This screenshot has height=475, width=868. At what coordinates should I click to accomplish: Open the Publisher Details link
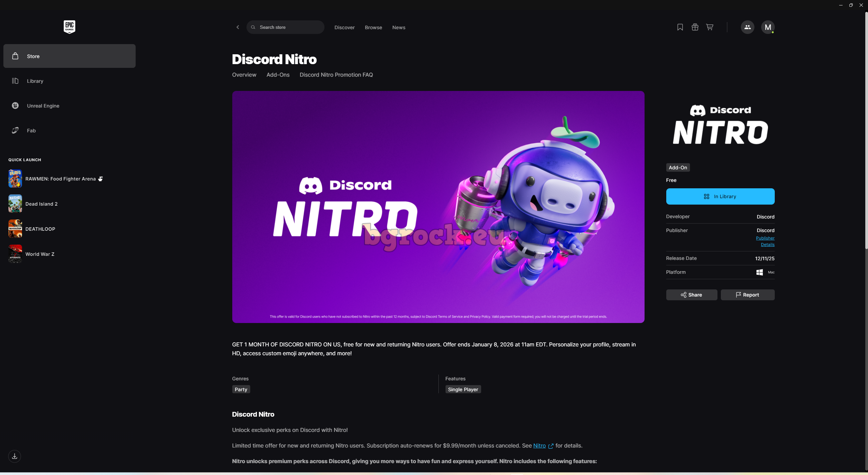(x=765, y=241)
